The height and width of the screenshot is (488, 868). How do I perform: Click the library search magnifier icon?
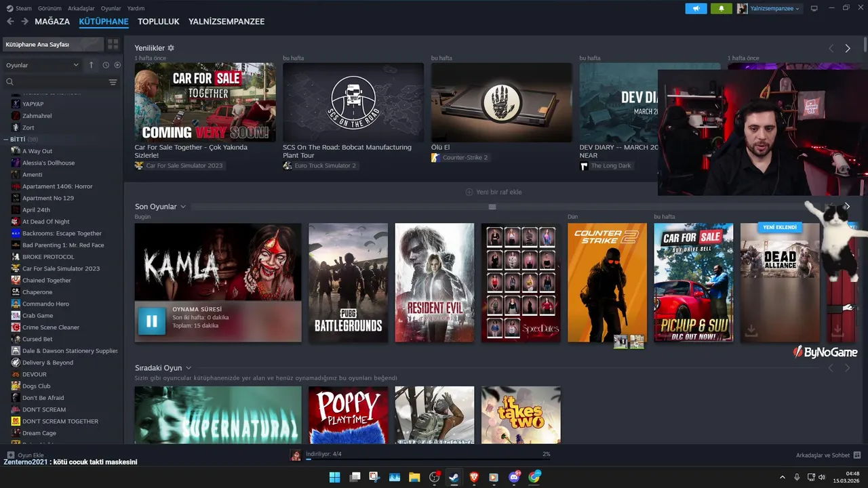(x=9, y=82)
